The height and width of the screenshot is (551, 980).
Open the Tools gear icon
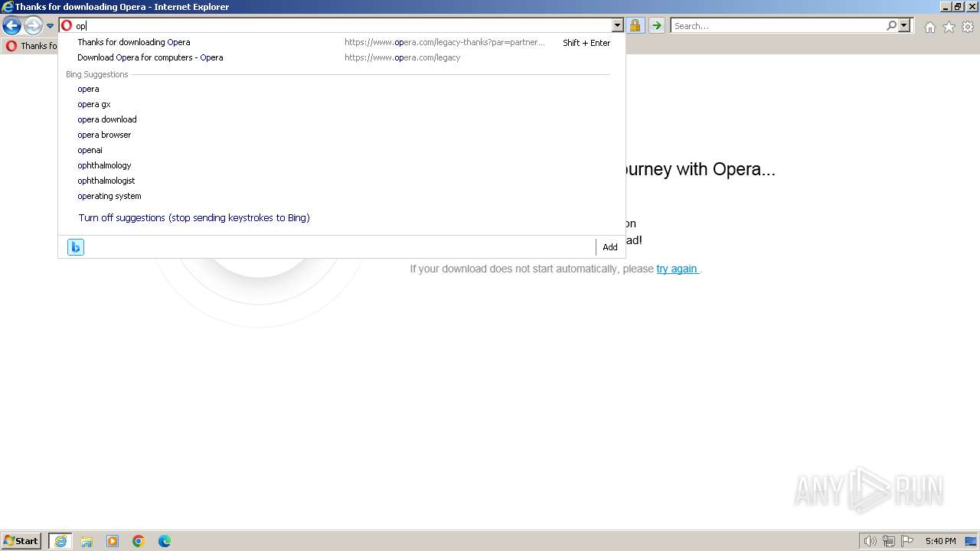pos(968,27)
